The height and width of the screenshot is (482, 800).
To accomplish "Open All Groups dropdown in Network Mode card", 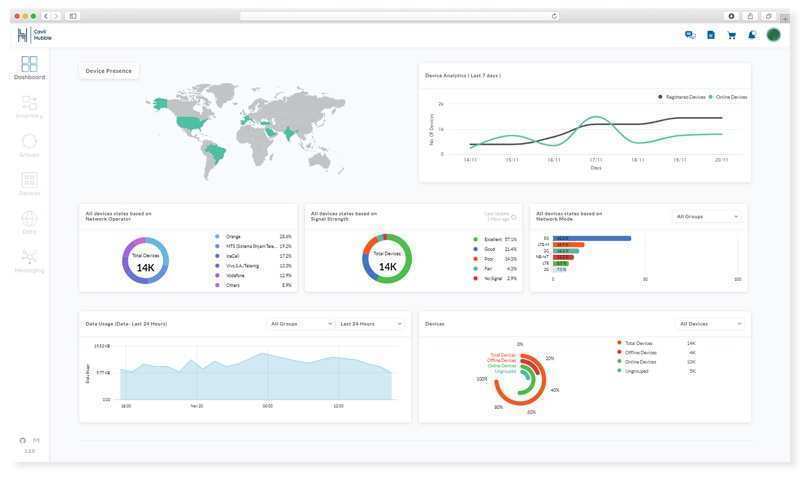I will (x=707, y=217).
